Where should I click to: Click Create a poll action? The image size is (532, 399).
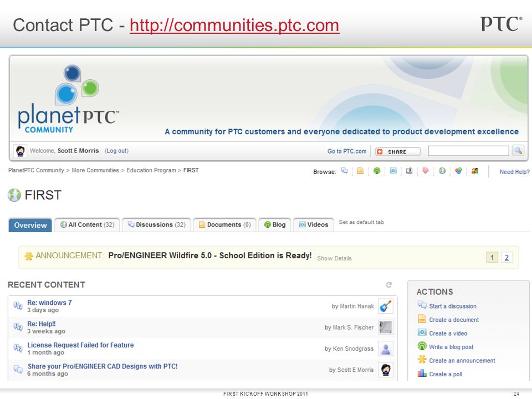coord(446,374)
